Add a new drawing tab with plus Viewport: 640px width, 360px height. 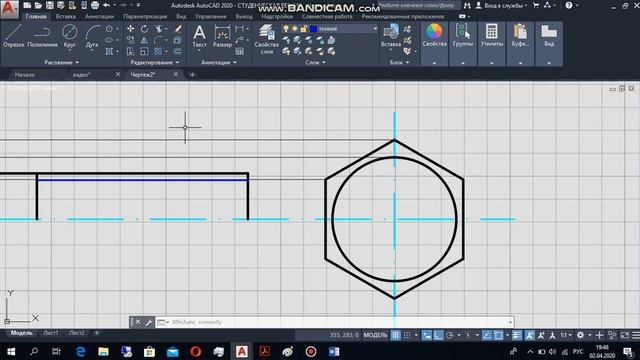(192, 75)
